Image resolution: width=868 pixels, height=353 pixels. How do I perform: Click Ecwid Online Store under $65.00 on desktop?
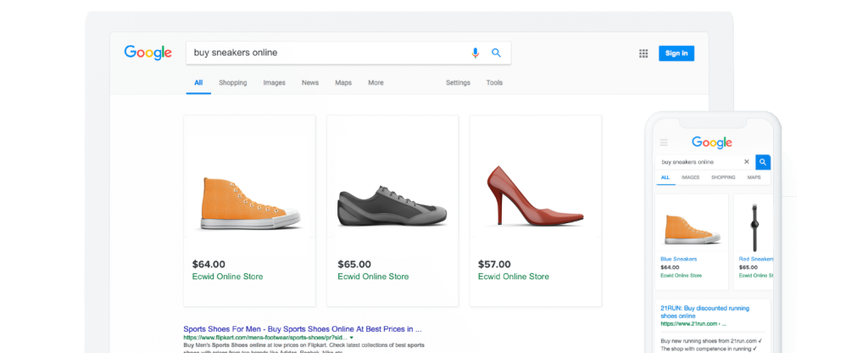(373, 277)
